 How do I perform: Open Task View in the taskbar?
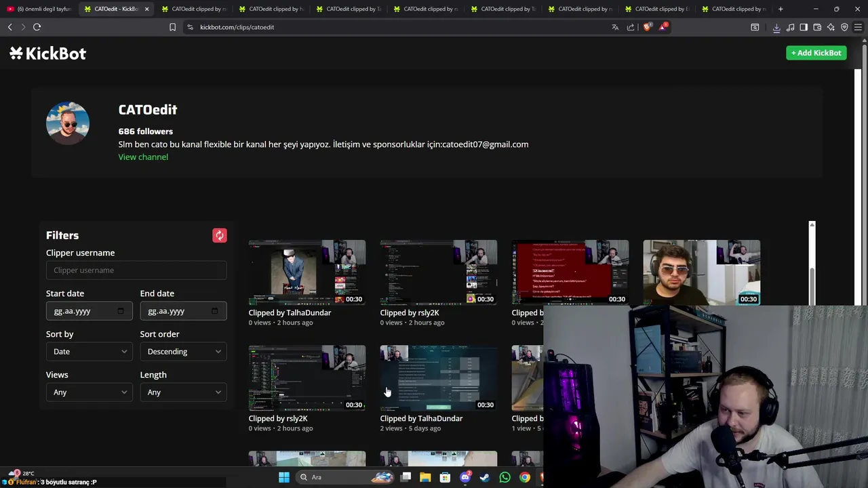coord(406,477)
